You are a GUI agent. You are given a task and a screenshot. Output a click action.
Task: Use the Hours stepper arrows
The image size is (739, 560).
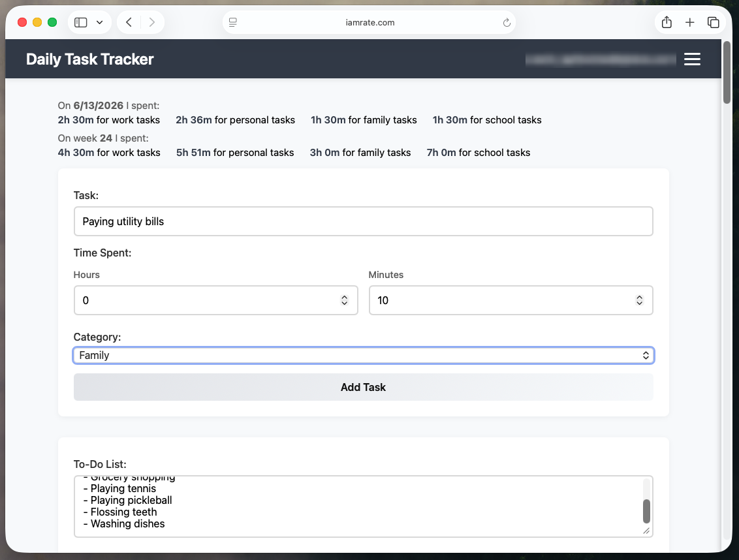(x=344, y=300)
